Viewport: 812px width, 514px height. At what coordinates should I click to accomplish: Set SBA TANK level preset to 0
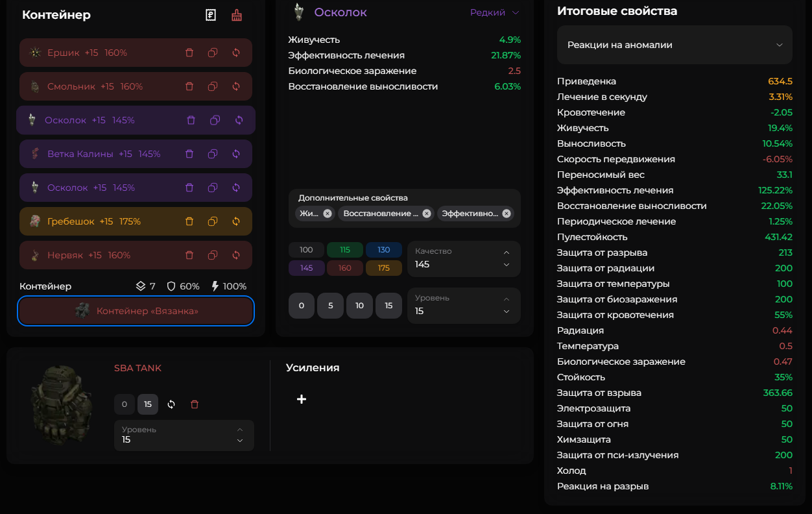[125, 404]
